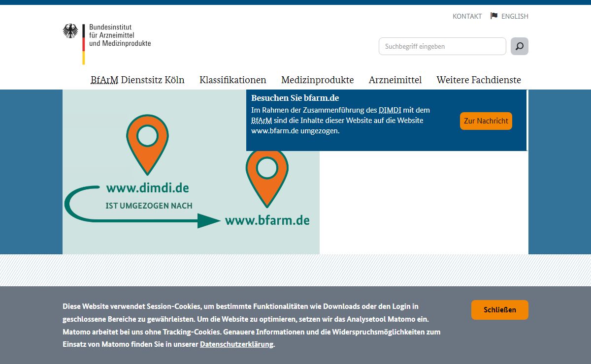Open the Klassifikationen menu

coord(233,80)
